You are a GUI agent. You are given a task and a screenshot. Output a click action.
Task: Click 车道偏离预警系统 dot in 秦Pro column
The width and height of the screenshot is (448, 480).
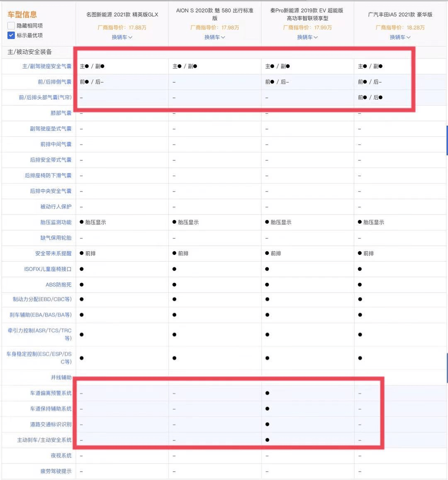(267, 393)
